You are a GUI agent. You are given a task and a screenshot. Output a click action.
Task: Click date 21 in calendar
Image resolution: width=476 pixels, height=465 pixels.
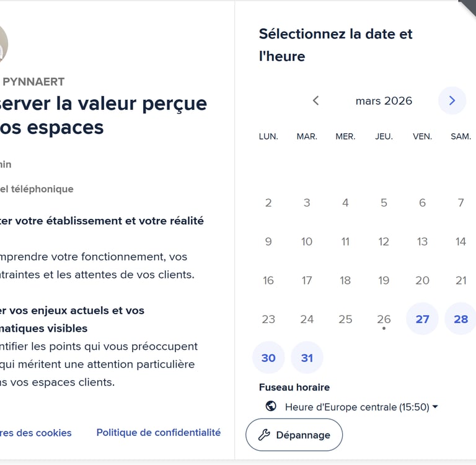pos(461,280)
